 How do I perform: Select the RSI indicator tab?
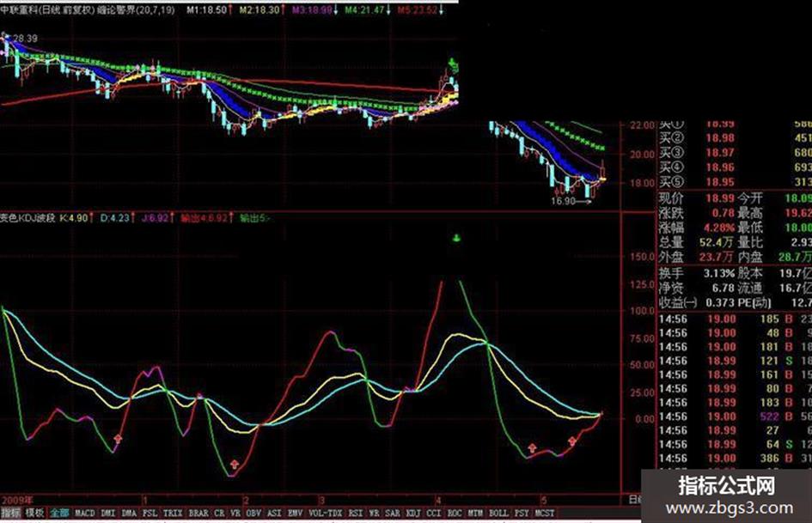356,513
